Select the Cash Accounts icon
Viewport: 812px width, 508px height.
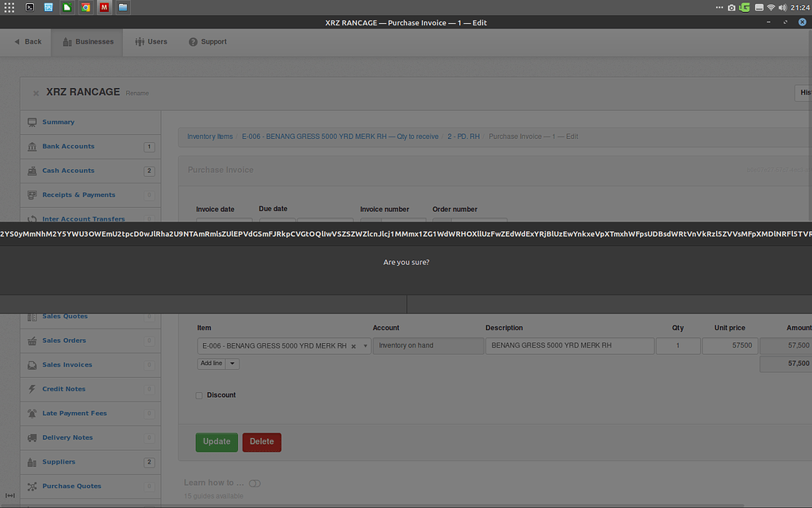[30, 171]
